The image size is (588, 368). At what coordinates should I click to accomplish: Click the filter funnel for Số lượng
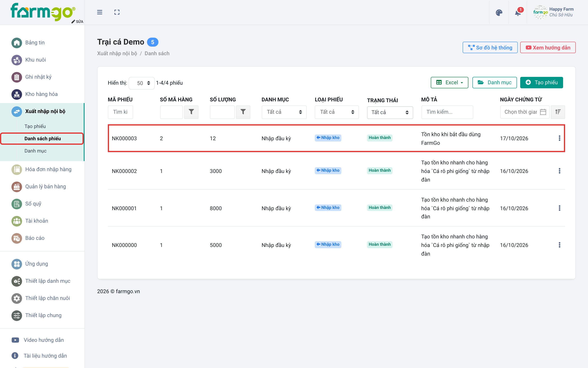point(243,112)
